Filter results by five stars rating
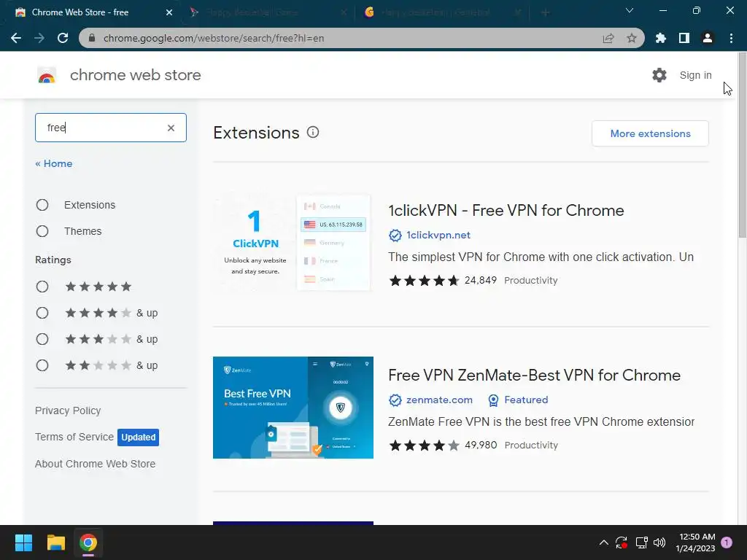 42,287
